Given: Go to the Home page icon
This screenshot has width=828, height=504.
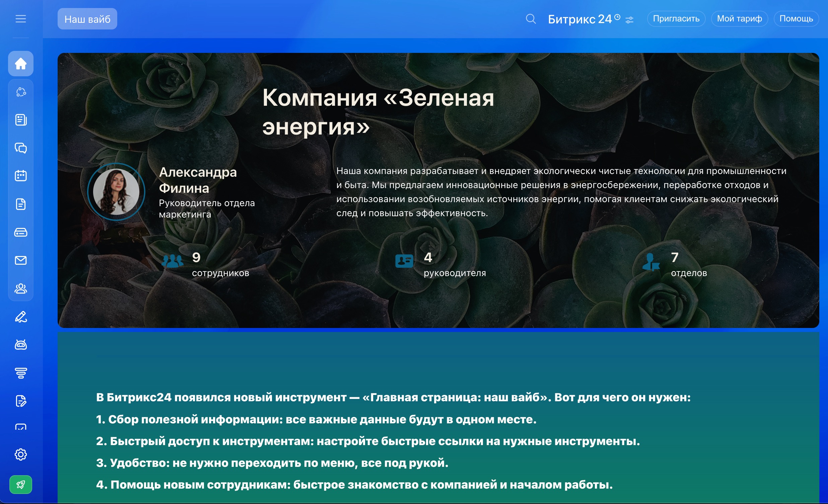Looking at the screenshot, I should (x=20, y=64).
